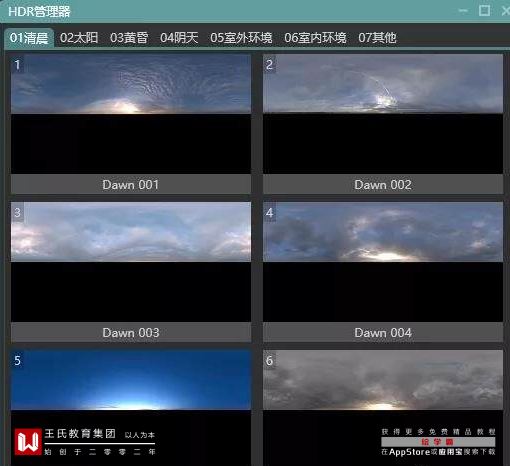
Task: Select the Dawn 004 HDR thumbnail
Action: click(x=383, y=262)
